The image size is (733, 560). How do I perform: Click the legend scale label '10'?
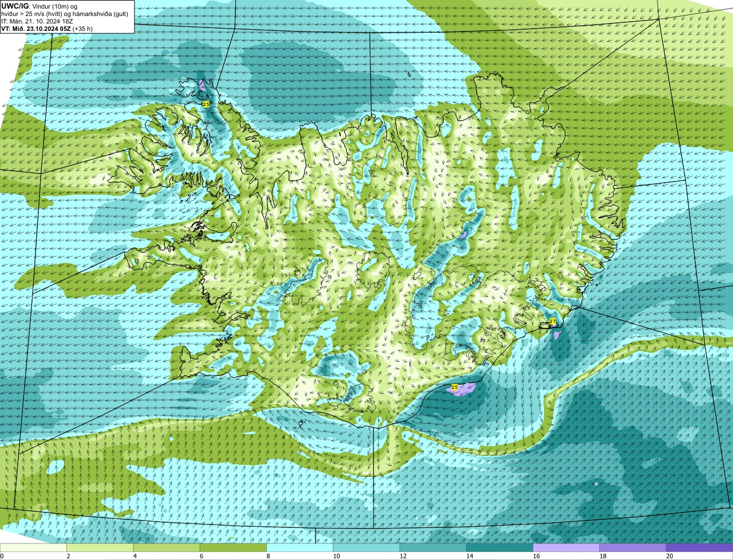(336, 556)
